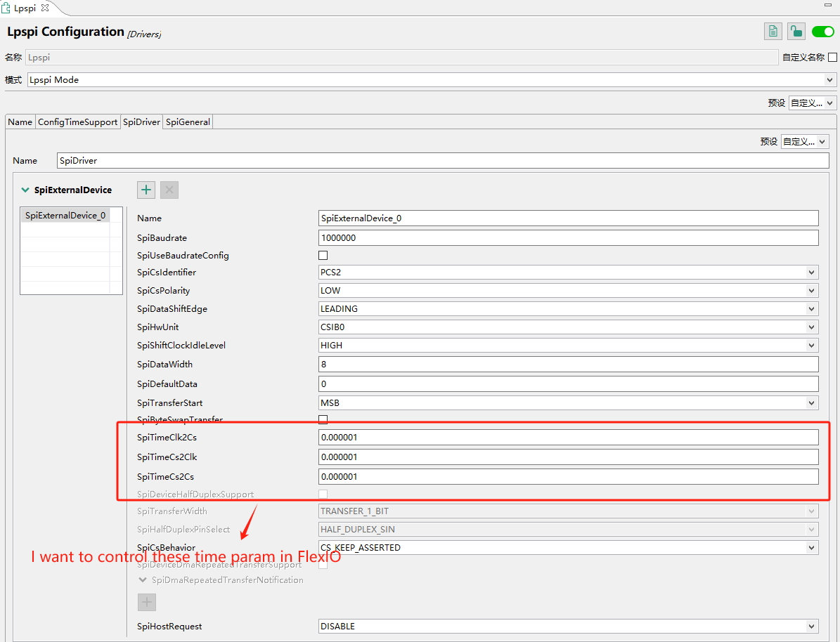The width and height of the screenshot is (840, 642).
Task: Click the unlock padlock icon
Action: (796, 32)
